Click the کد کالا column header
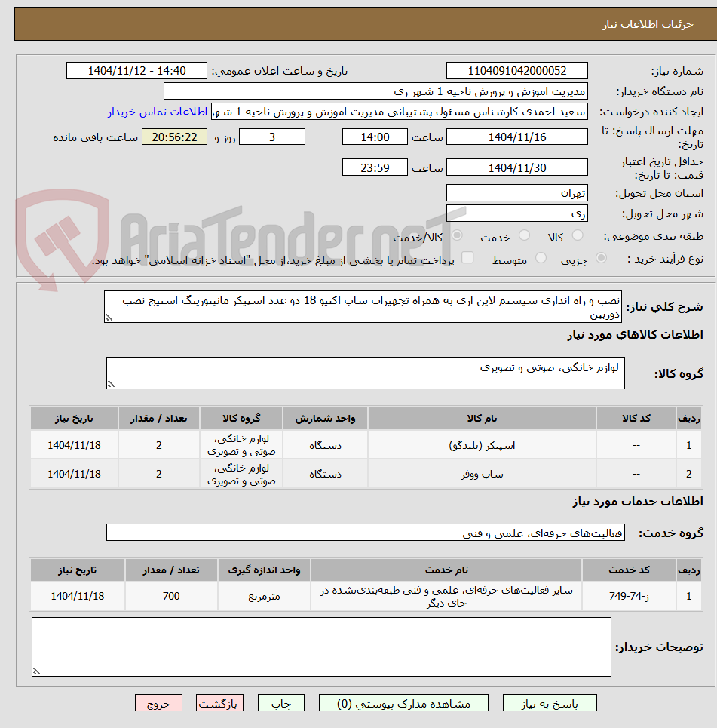The image size is (717, 728). 636,419
